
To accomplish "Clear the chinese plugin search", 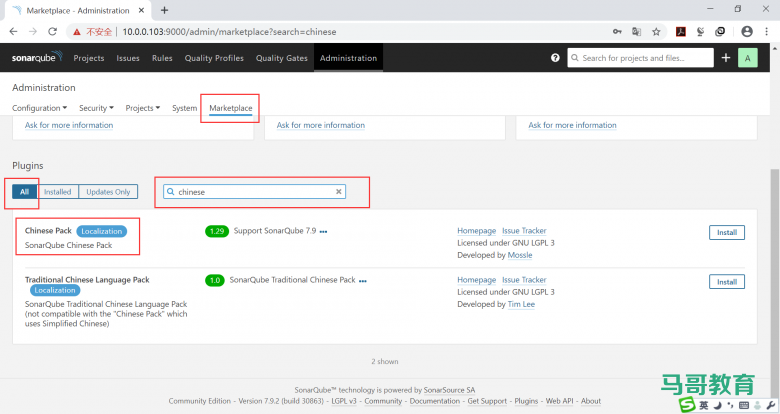I will (x=339, y=192).
